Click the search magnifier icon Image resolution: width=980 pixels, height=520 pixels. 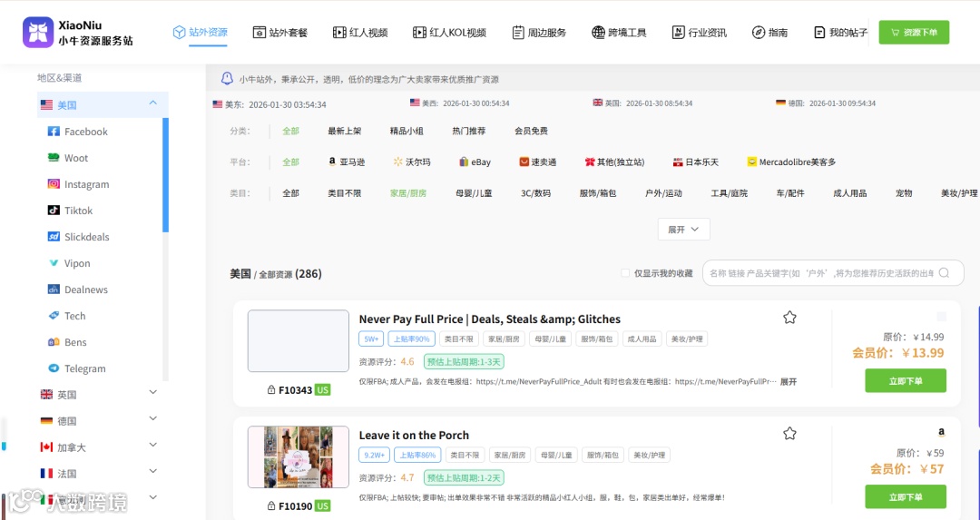tap(944, 273)
